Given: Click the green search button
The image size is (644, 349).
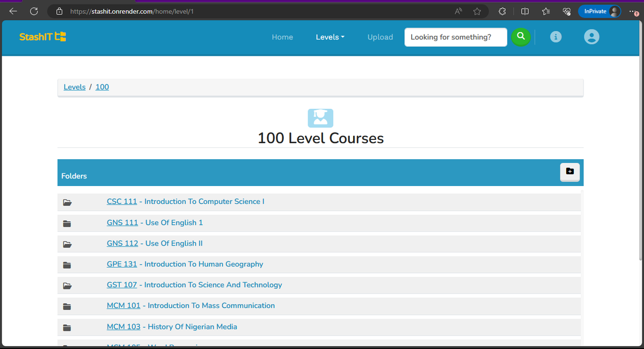Looking at the screenshot, I should pos(521,36).
